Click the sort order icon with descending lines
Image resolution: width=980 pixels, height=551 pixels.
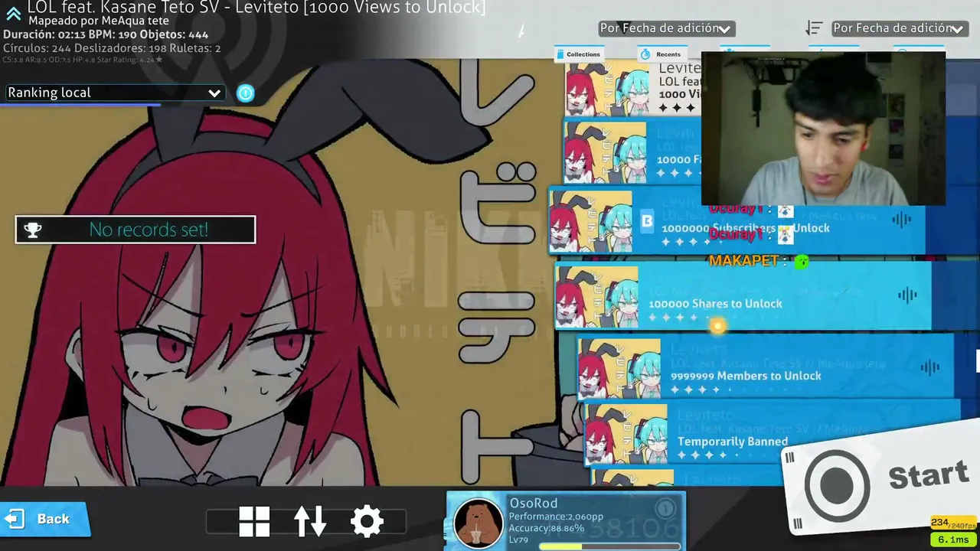814,28
